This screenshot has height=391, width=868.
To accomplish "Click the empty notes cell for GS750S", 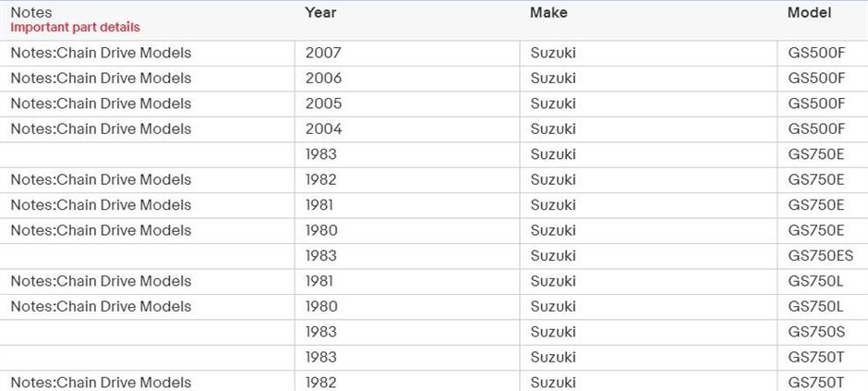I will coord(148,332).
